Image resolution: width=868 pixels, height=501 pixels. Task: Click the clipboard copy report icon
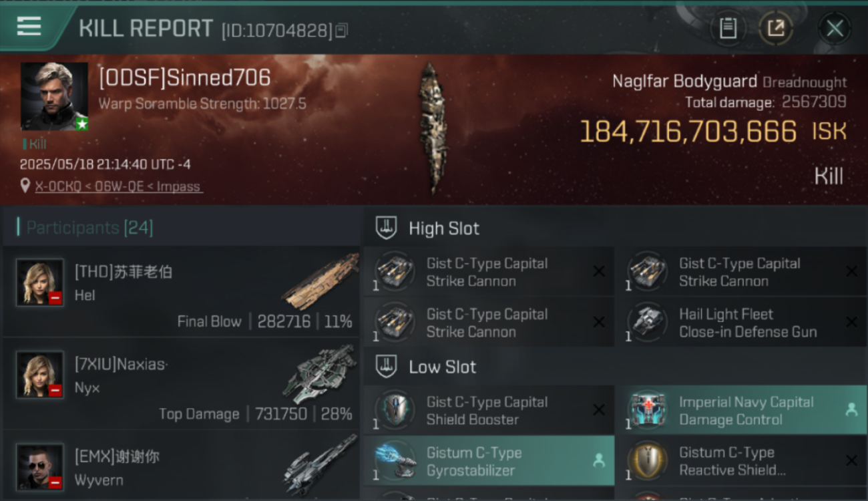tap(728, 28)
